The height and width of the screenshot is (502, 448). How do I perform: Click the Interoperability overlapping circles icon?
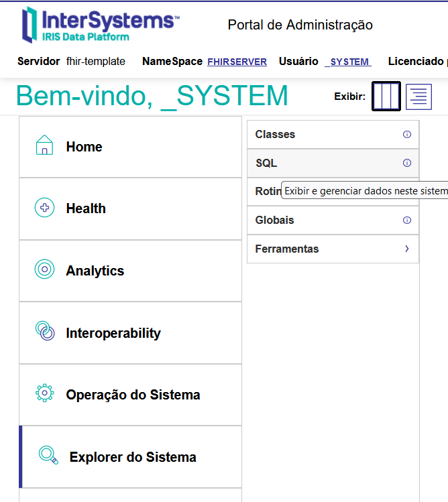[x=44, y=332]
